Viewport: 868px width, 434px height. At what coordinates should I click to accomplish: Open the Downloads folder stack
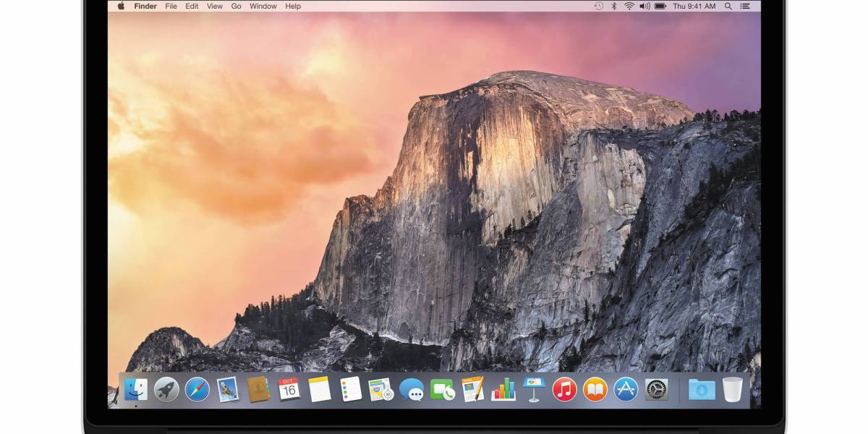[x=701, y=389]
